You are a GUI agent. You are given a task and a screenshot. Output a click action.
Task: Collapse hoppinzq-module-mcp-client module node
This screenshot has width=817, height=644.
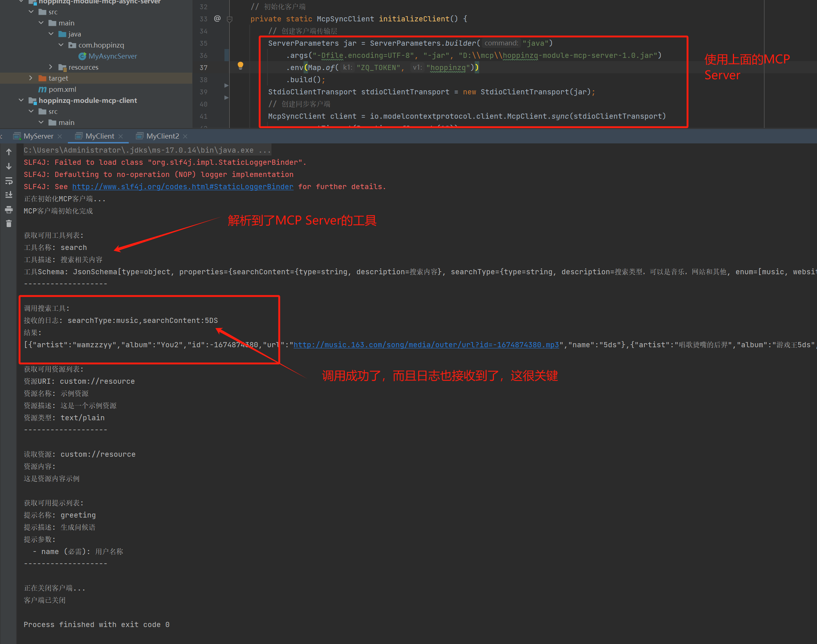point(21,100)
